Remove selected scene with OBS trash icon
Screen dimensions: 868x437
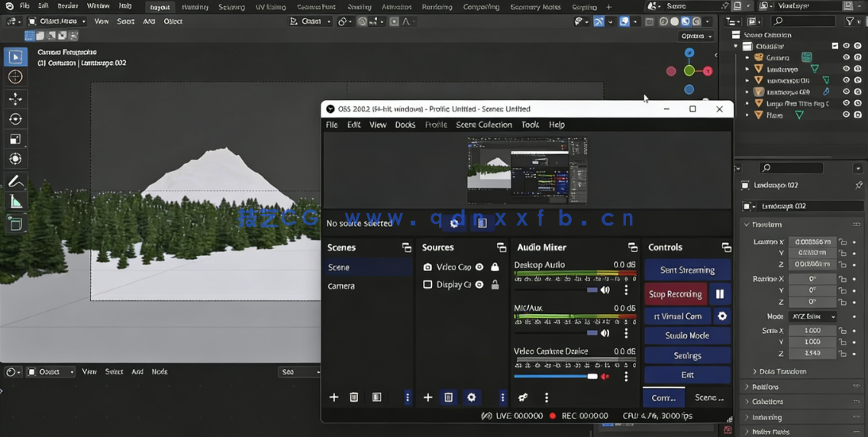354,397
